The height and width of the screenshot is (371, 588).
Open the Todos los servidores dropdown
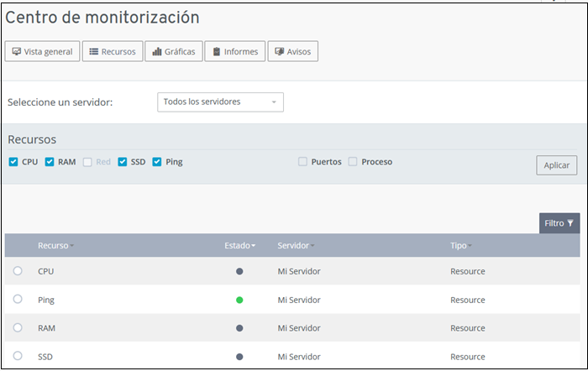pyautogui.click(x=220, y=102)
